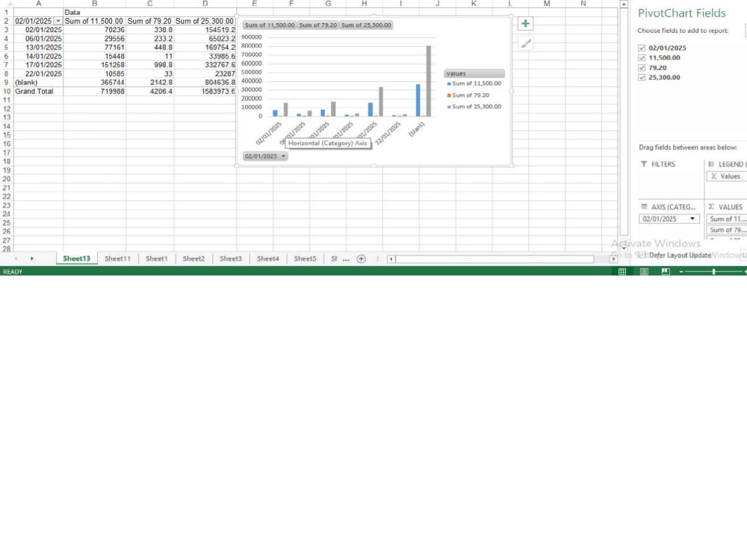Viewport: 747px width, 560px height.
Task: Switch to Normal view in status bar
Action: pos(622,272)
